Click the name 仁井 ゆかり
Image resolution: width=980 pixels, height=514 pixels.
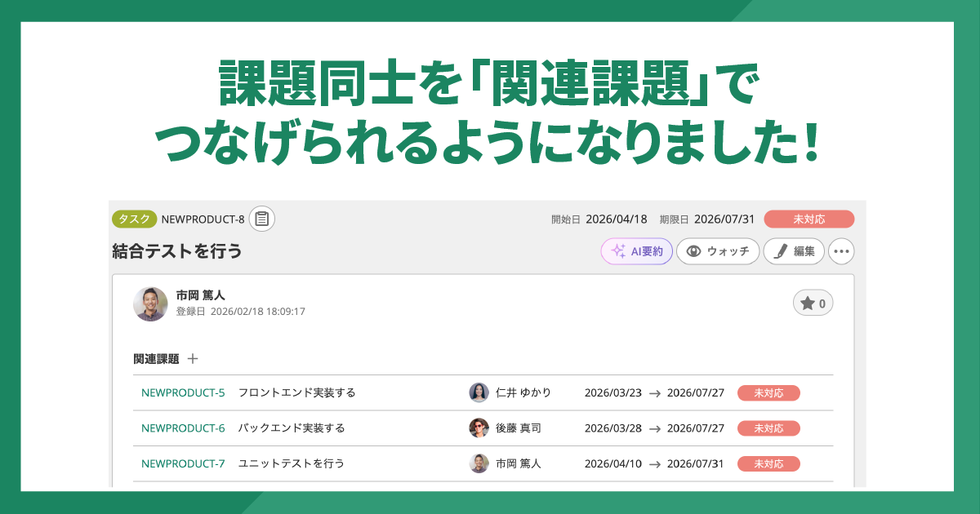click(x=523, y=392)
